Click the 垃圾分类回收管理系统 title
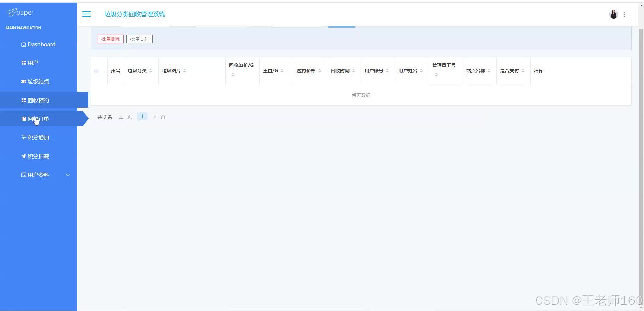644x311 pixels. pos(135,14)
